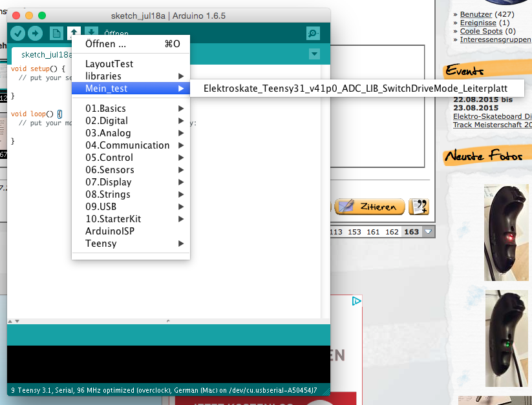The height and width of the screenshot is (405, 532).
Task: Click the Zitieren button on the forum page
Action: (370, 207)
